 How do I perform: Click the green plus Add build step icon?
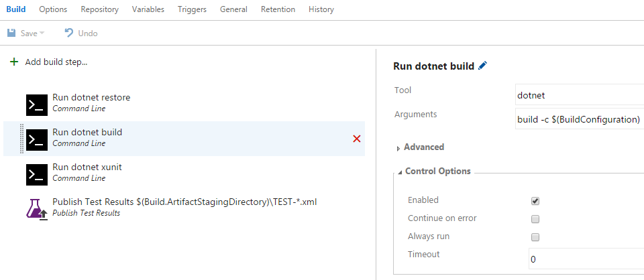(14, 62)
